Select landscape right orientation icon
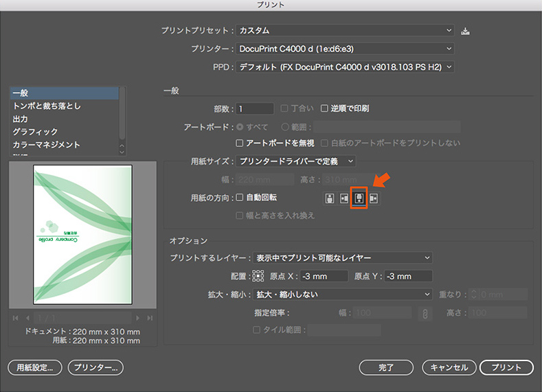The width and height of the screenshot is (542, 392). coord(374,198)
